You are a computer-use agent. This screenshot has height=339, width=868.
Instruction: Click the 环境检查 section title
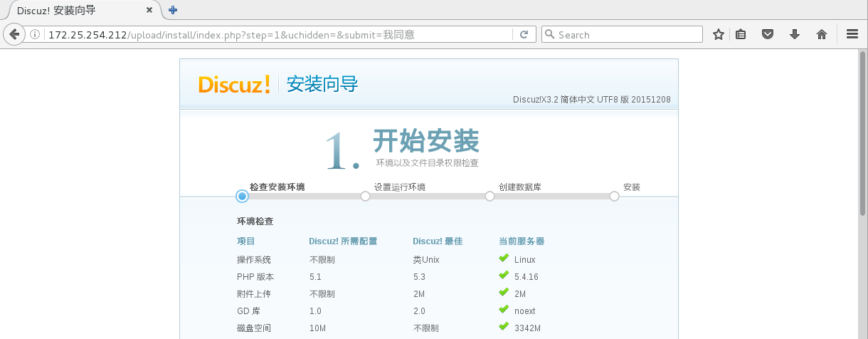(255, 221)
